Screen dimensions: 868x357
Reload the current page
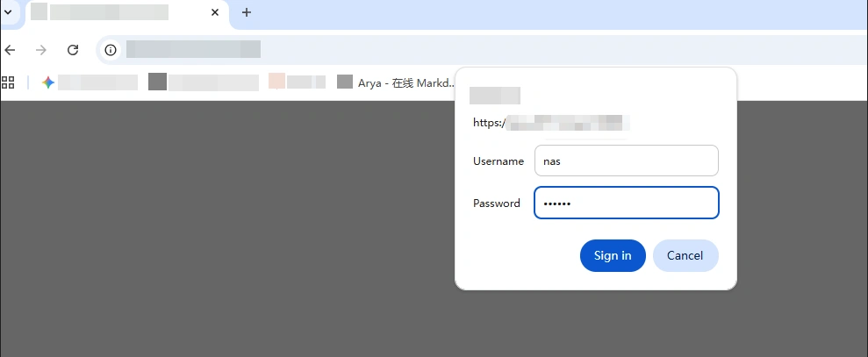tap(73, 50)
